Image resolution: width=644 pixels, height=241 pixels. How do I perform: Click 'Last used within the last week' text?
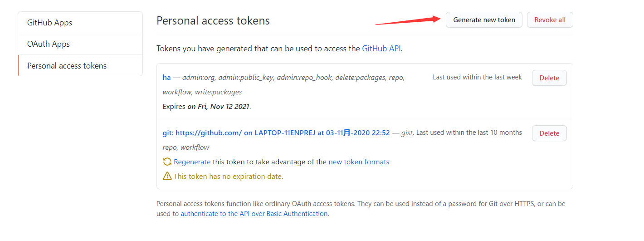[x=477, y=77]
